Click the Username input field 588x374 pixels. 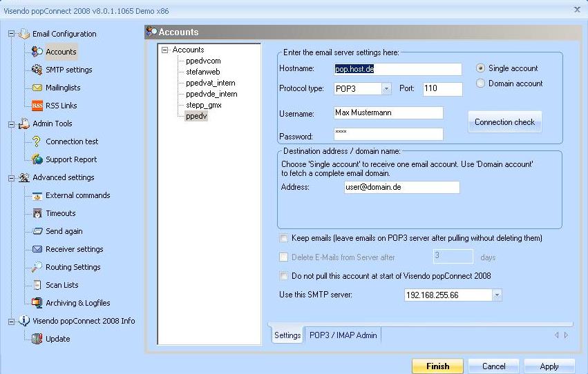[x=388, y=112]
